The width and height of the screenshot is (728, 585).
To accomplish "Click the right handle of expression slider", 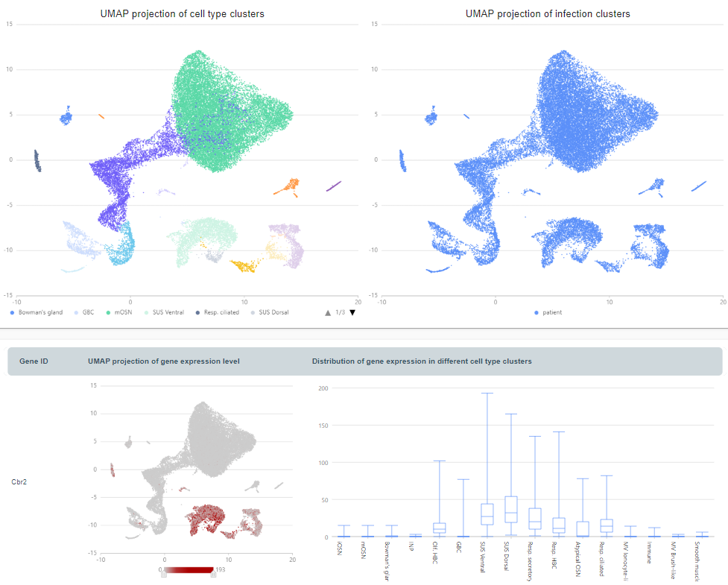I will pyautogui.click(x=213, y=573).
